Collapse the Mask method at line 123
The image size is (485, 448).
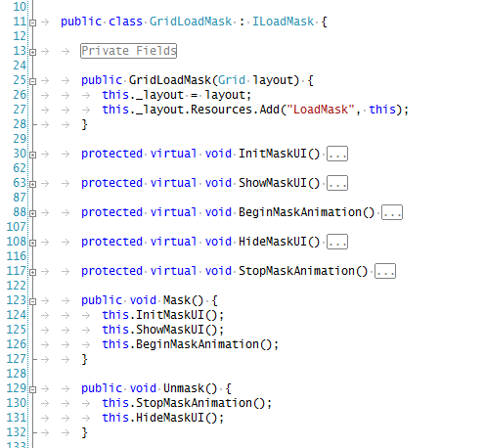click(x=32, y=301)
